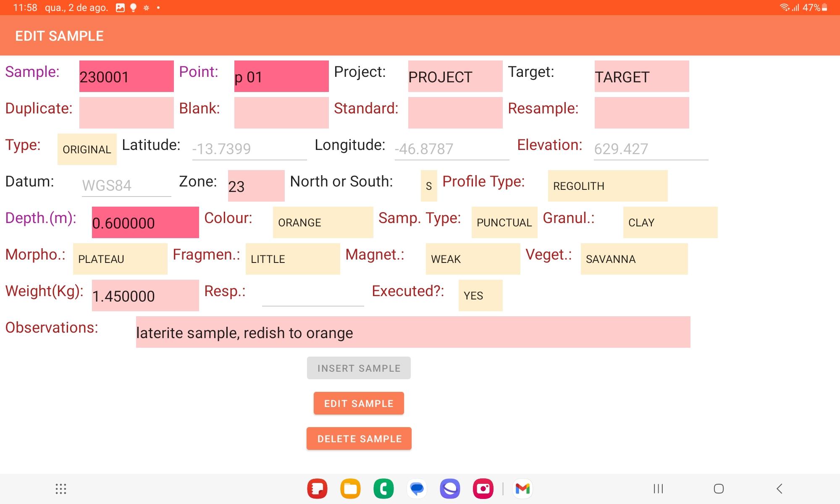Edit the Observations text field
Image resolution: width=840 pixels, height=504 pixels.
[413, 332]
